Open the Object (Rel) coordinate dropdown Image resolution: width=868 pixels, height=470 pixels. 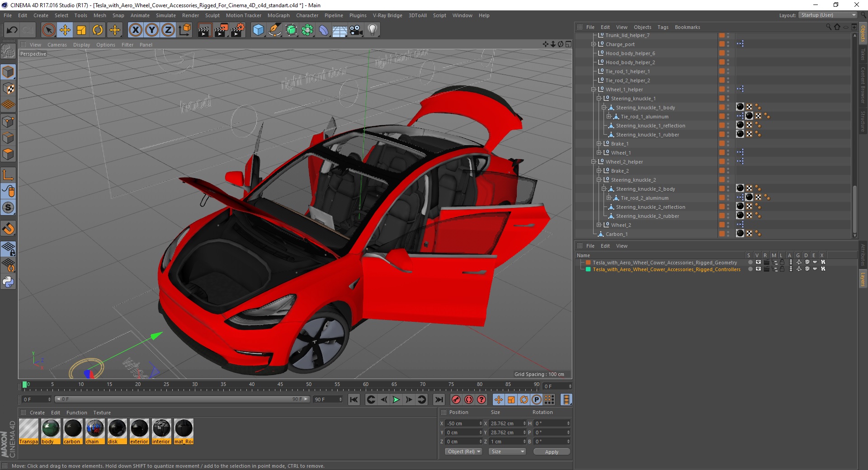463,451
